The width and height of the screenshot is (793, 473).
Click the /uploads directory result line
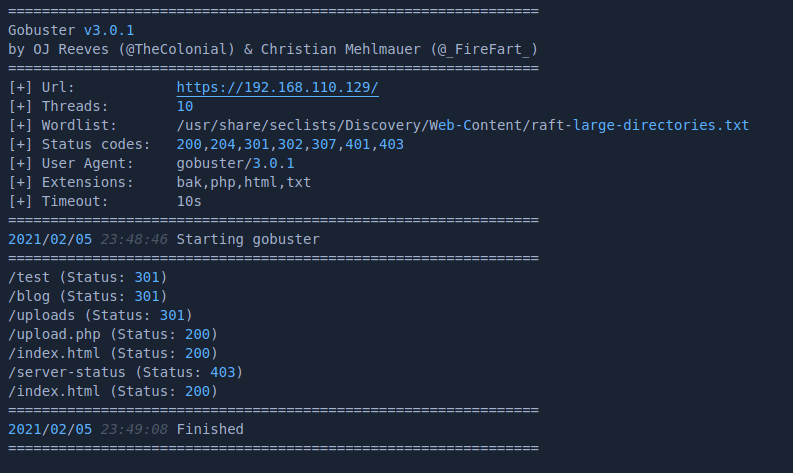pyautogui.click(x=100, y=315)
